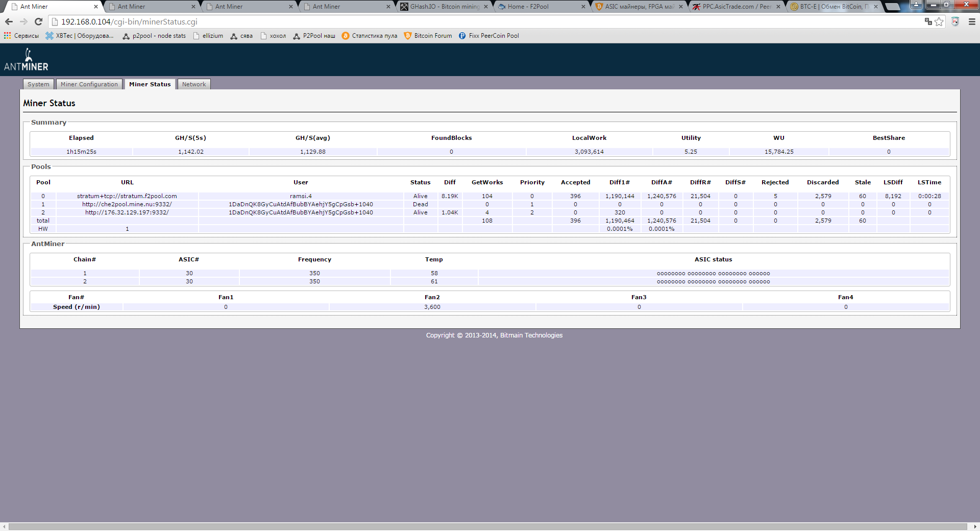Switch to the System tab
This screenshot has height=531, width=980.
[38, 84]
